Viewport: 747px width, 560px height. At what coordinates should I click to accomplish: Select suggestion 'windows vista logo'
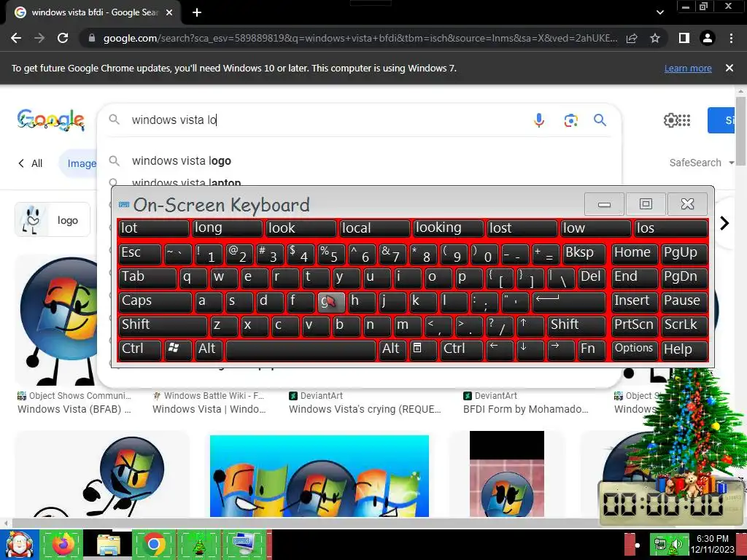click(182, 161)
